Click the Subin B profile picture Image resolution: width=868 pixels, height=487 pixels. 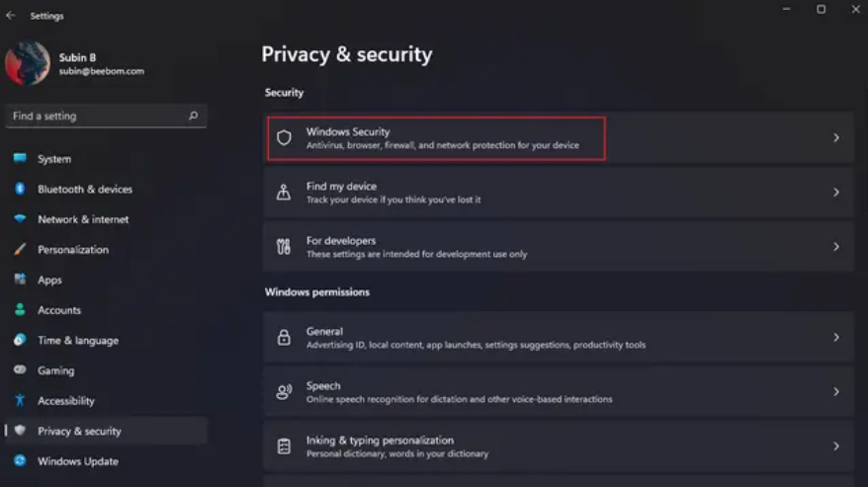point(27,63)
